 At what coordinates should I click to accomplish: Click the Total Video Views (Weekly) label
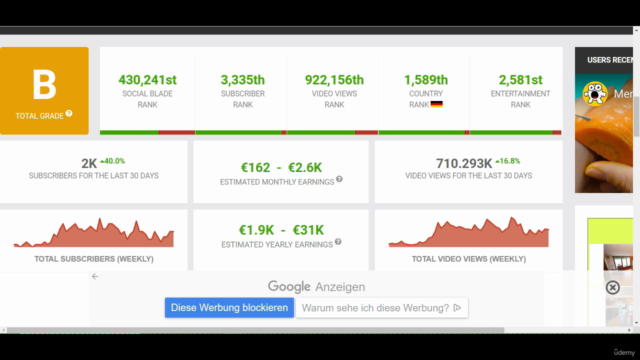coord(469,259)
